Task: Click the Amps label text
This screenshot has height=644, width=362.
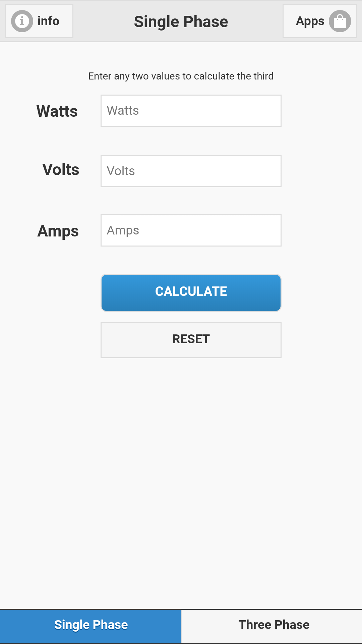Action: 58,231
